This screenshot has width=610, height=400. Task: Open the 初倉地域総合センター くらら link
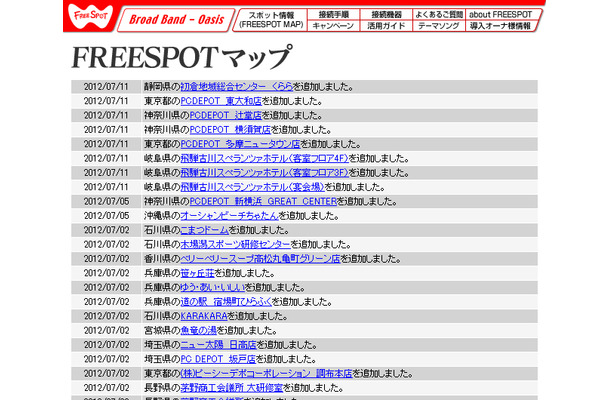[x=237, y=87]
